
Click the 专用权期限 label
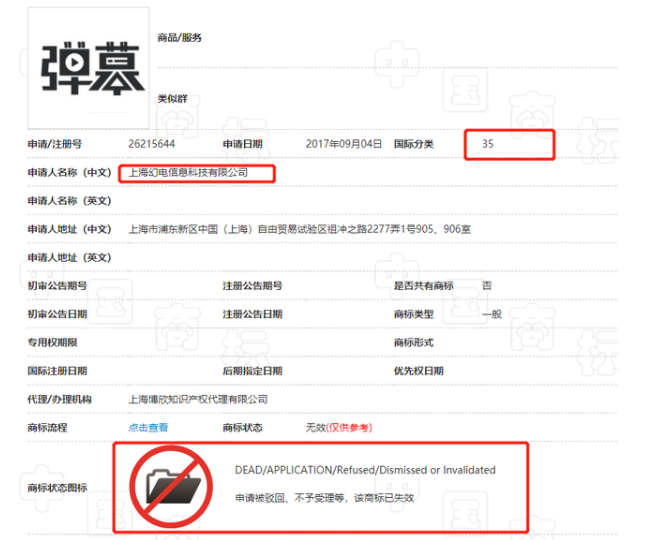click(52, 343)
